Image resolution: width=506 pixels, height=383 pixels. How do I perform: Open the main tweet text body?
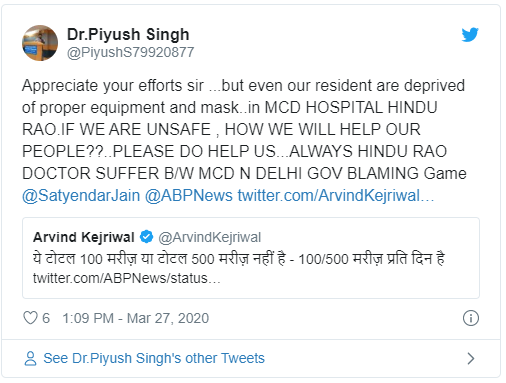pyautogui.click(x=244, y=129)
